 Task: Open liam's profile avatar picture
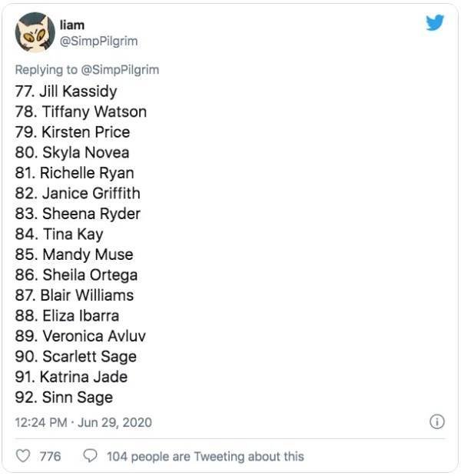34,32
